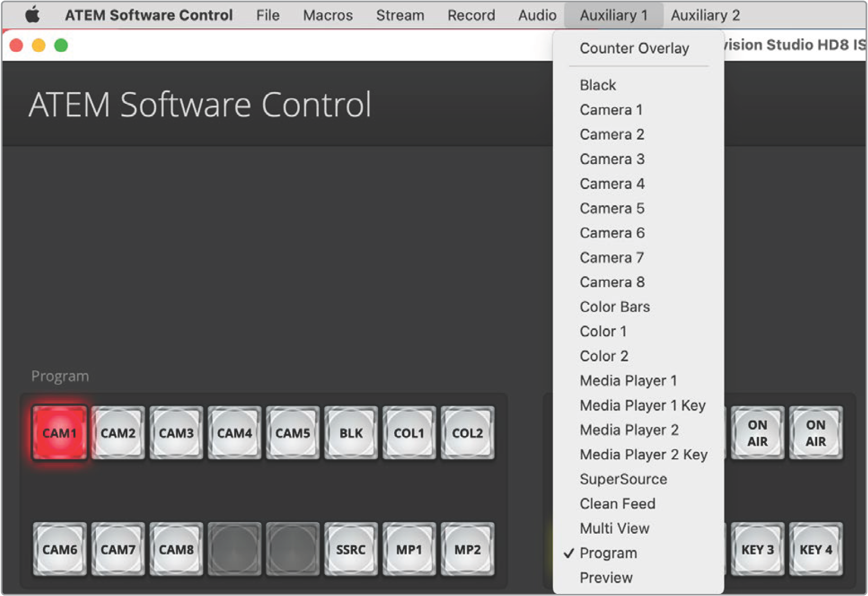Toggle the ON AIR button above KEY 3
This screenshot has width=868, height=596.
pos(757,433)
